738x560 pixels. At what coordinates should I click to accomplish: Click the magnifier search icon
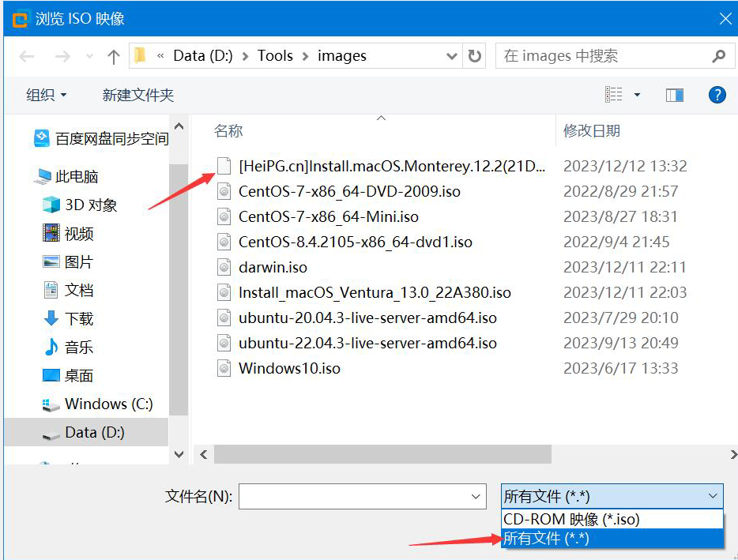(x=719, y=56)
